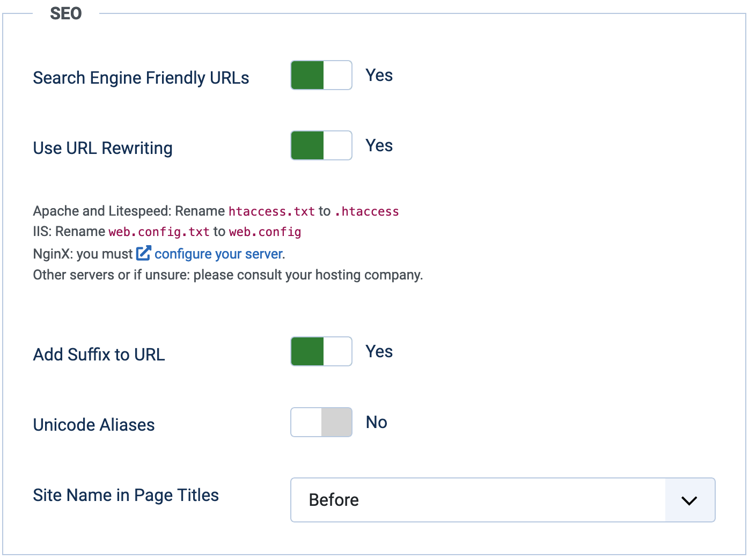Click the Yes text beside Search Engine Friendly URLs
The image size is (749, 560).
379,75
